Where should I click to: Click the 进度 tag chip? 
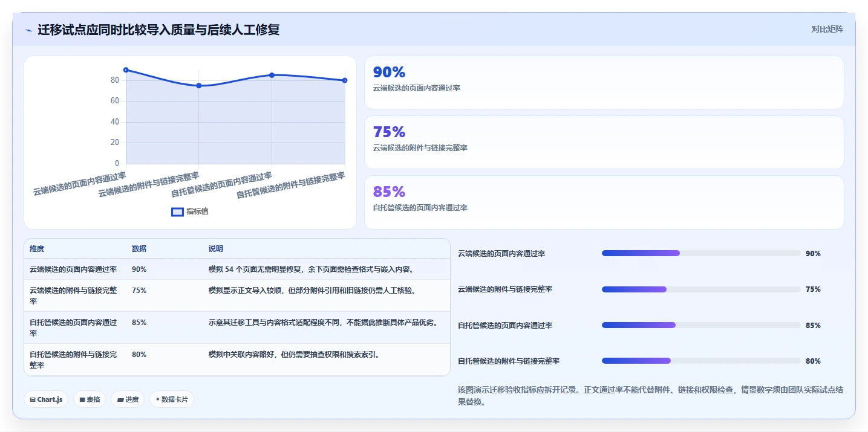point(128,399)
